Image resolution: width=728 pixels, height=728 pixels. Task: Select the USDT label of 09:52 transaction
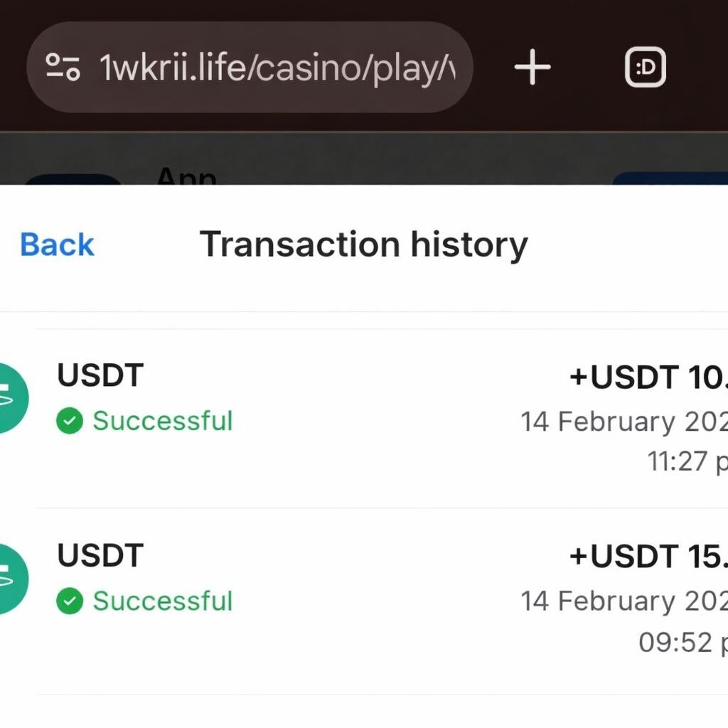[x=100, y=556]
